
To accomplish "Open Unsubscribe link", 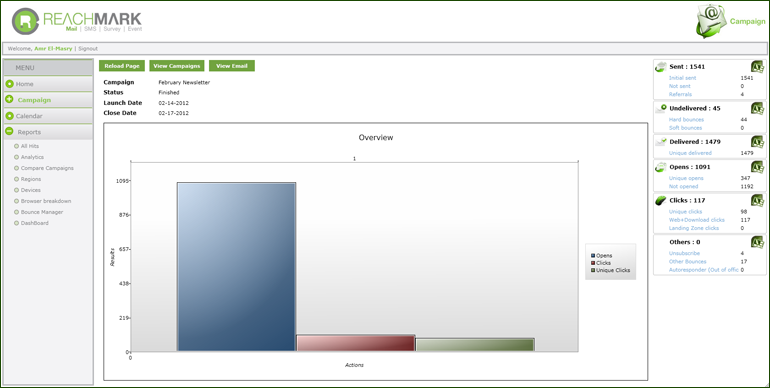I will click(684, 253).
